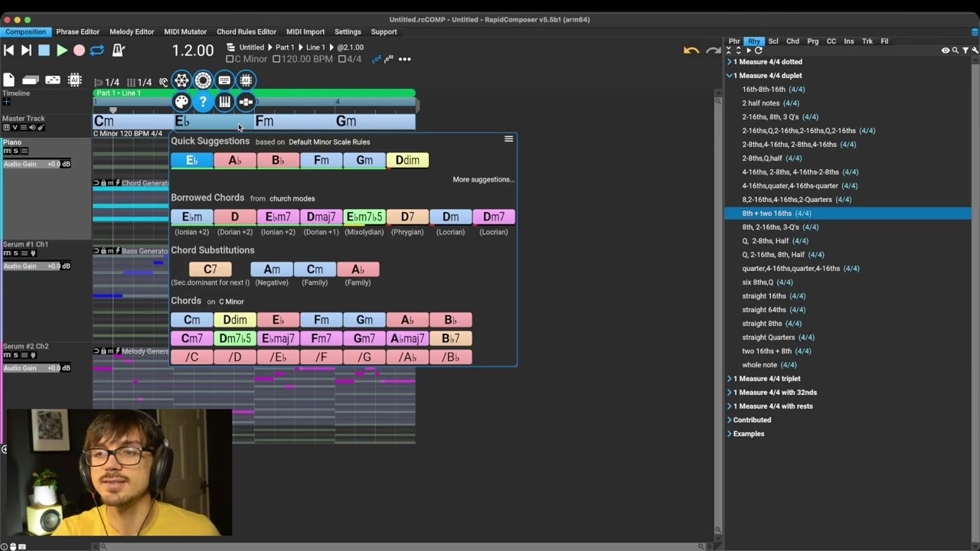Create a new document with the page icon
This screenshot has width=980, height=551.
(x=8, y=80)
